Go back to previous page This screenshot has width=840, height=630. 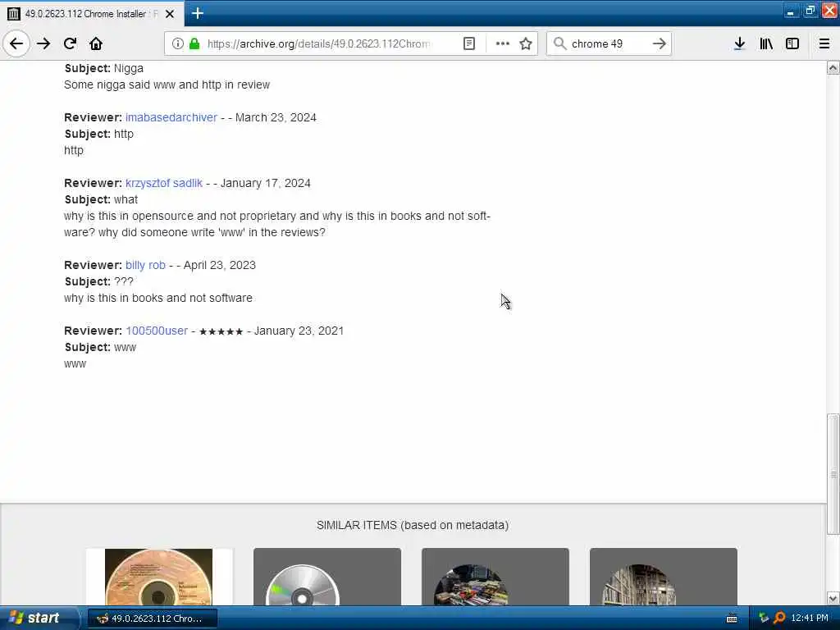coord(16,43)
